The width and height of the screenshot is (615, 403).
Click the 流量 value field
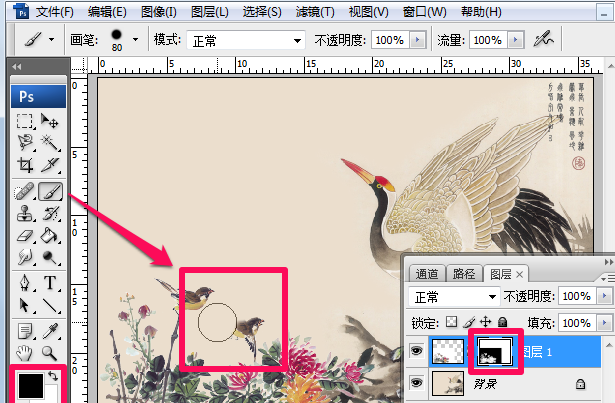coord(488,40)
